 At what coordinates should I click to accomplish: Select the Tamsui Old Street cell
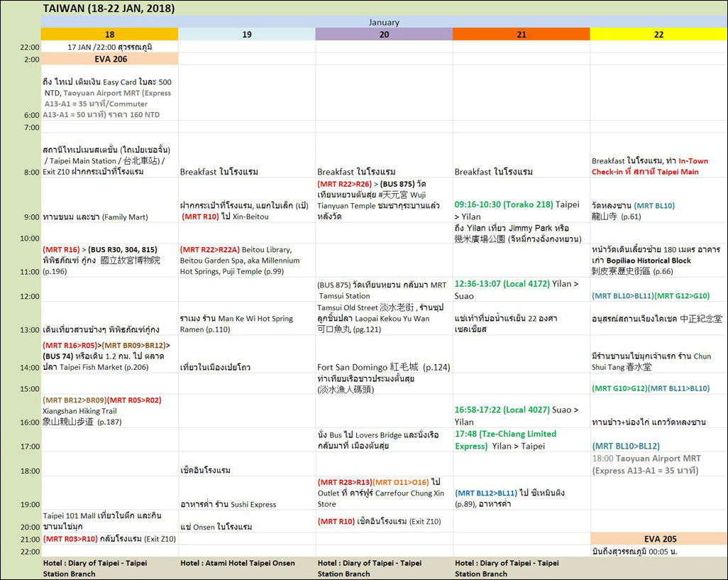(x=384, y=319)
